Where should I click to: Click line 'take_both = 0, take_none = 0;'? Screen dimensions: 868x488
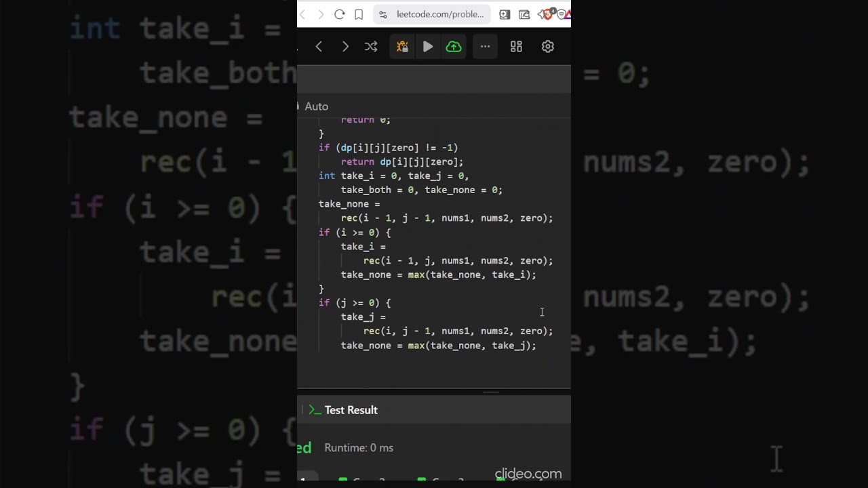coord(422,190)
